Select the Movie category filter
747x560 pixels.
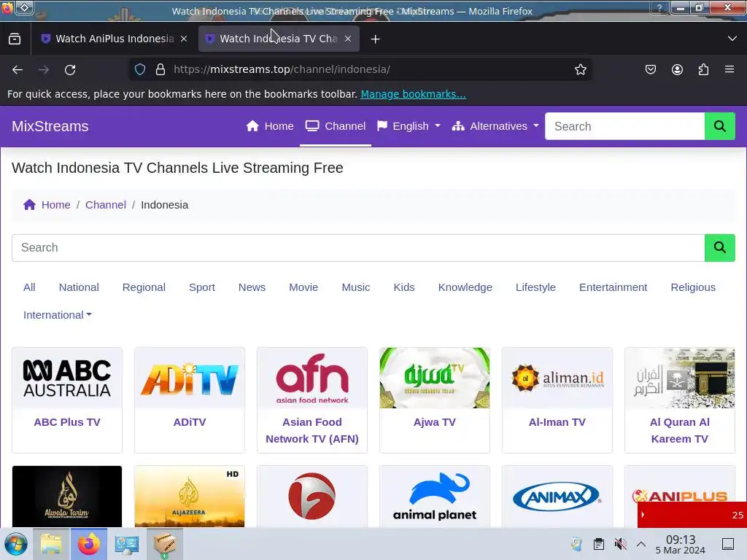[303, 287]
